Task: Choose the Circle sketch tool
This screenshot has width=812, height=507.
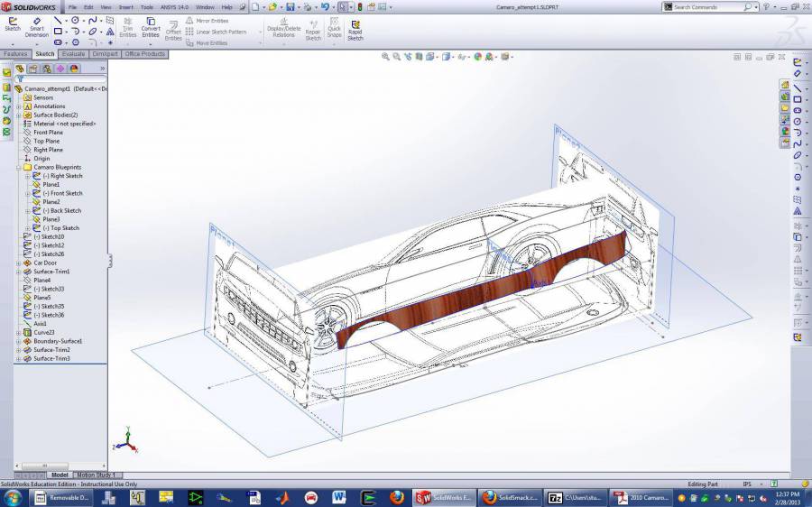Action: (75, 20)
